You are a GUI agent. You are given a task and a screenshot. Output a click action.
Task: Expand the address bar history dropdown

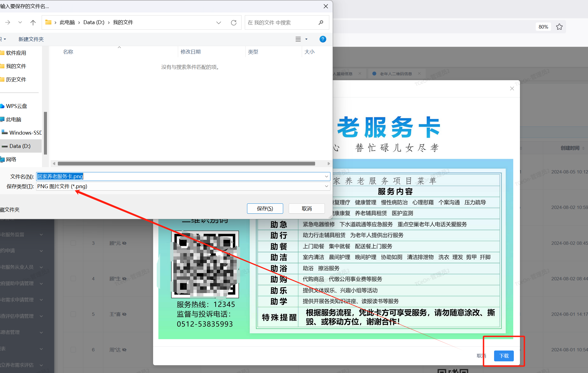pyautogui.click(x=219, y=22)
